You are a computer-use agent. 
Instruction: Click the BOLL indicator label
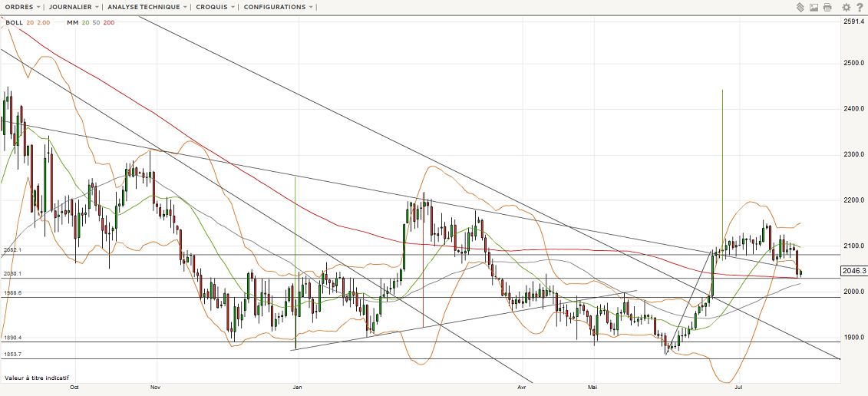click(14, 23)
